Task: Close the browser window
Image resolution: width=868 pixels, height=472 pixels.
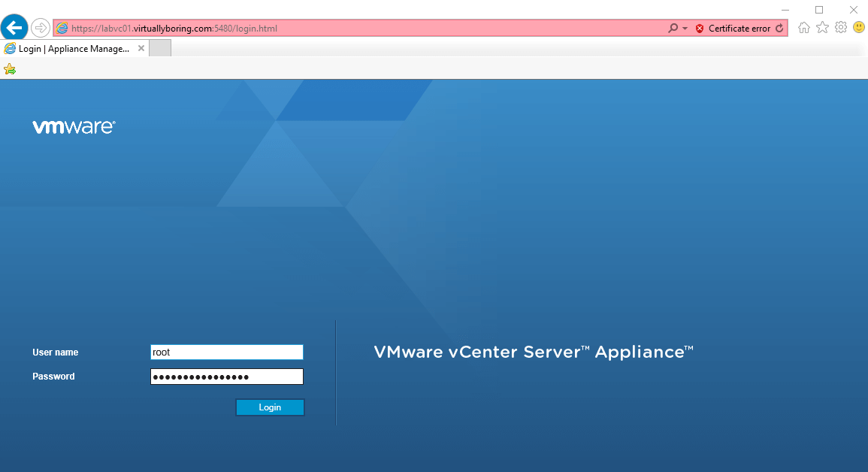Action: (854, 10)
